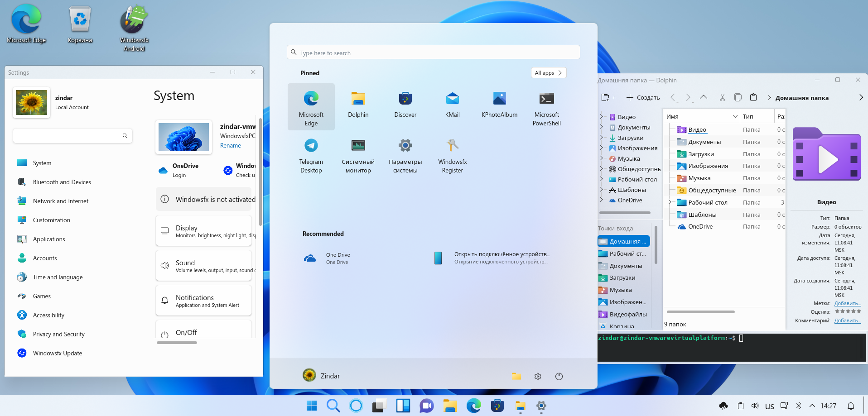This screenshot has width=868, height=416.
Task: Click the Rename link for zindar-vmw PC
Action: point(230,145)
